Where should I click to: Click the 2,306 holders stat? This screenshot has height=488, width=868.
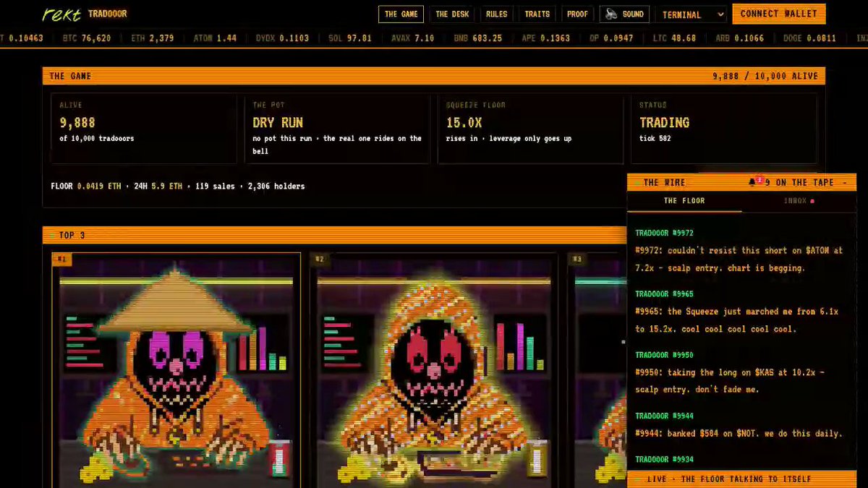tap(276, 187)
